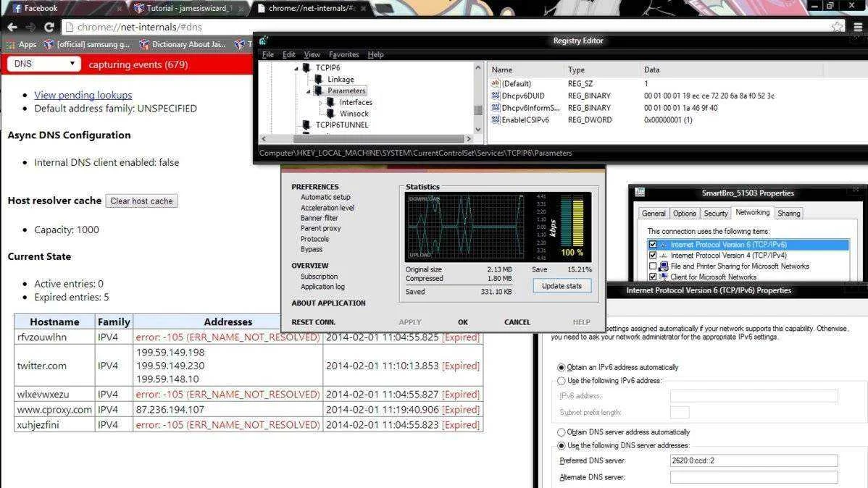Click the Client for Microsoft Networks icon
The width and height of the screenshot is (868, 488).
tap(664, 277)
